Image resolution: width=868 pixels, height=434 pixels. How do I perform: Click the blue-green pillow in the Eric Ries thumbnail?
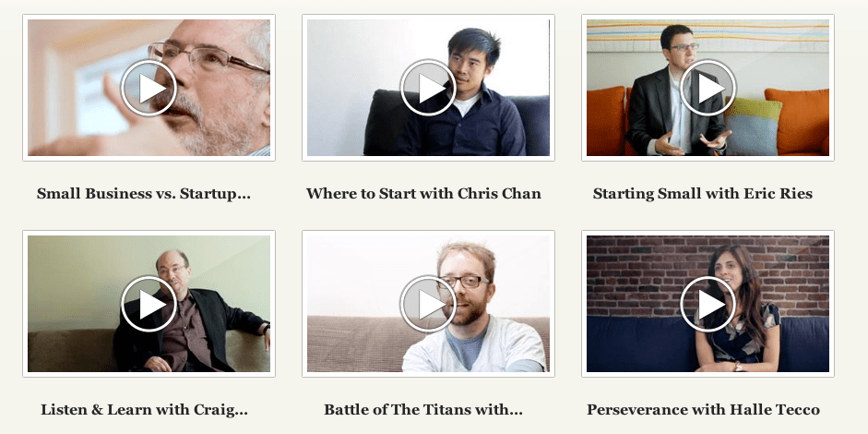[x=754, y=127]
